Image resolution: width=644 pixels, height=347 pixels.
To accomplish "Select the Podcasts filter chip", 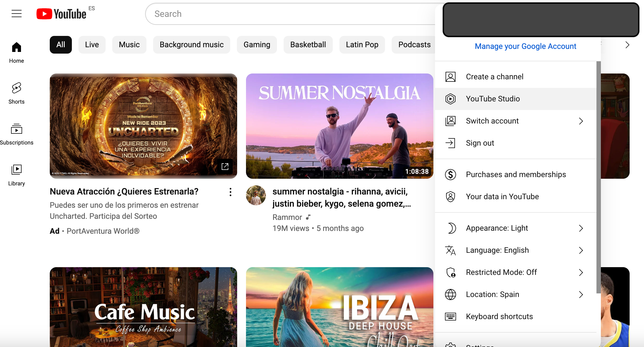I will (x=413, y=45).
